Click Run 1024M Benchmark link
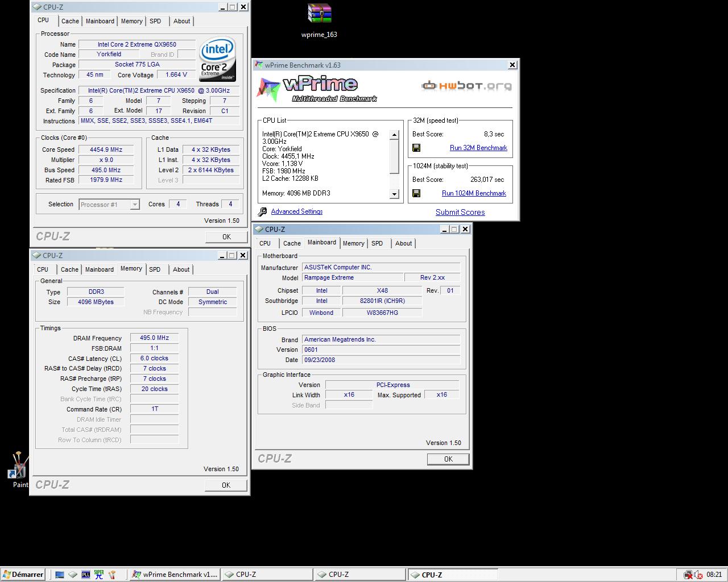Image resolution: width=728 pixels, height=582 pixels. [474, 193]
